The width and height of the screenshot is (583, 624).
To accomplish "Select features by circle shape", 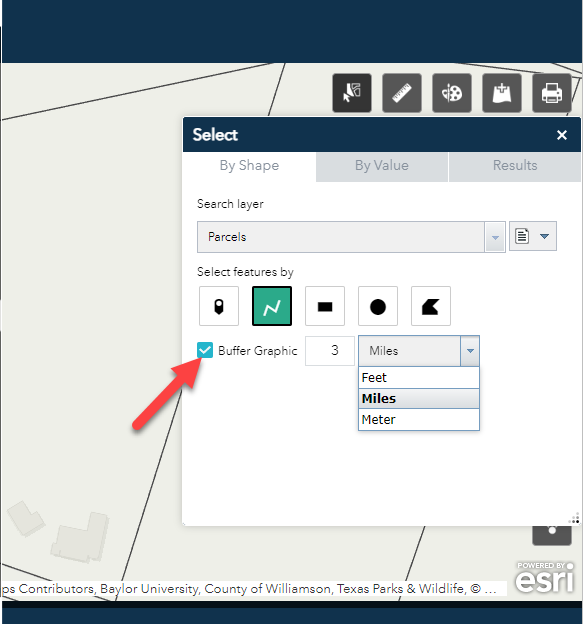I will (x=378, y=306).
